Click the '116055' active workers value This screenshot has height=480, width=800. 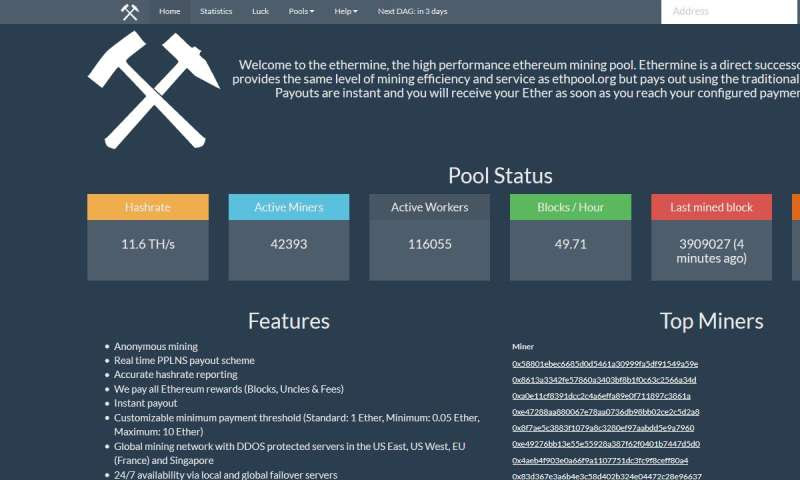(430, 244)
